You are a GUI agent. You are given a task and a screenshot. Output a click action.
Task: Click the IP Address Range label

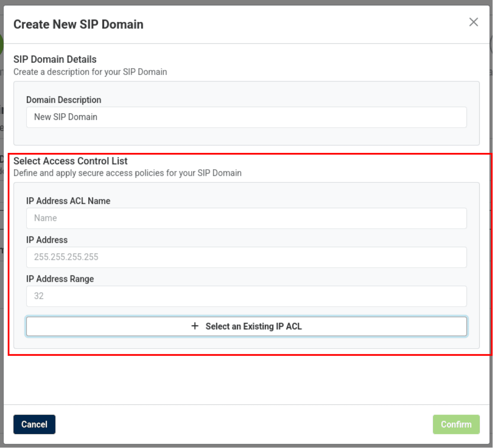(60, 279)
